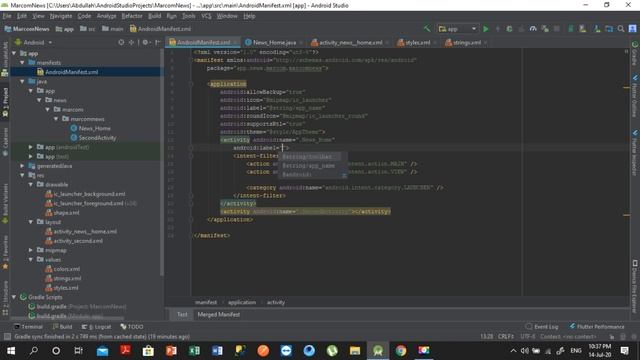Open the Logcat tool window

coord(96,327)
